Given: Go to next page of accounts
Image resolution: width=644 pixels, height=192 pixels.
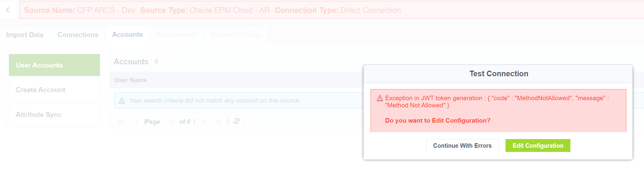Looking at the screenshot, I should pos(204,121).
